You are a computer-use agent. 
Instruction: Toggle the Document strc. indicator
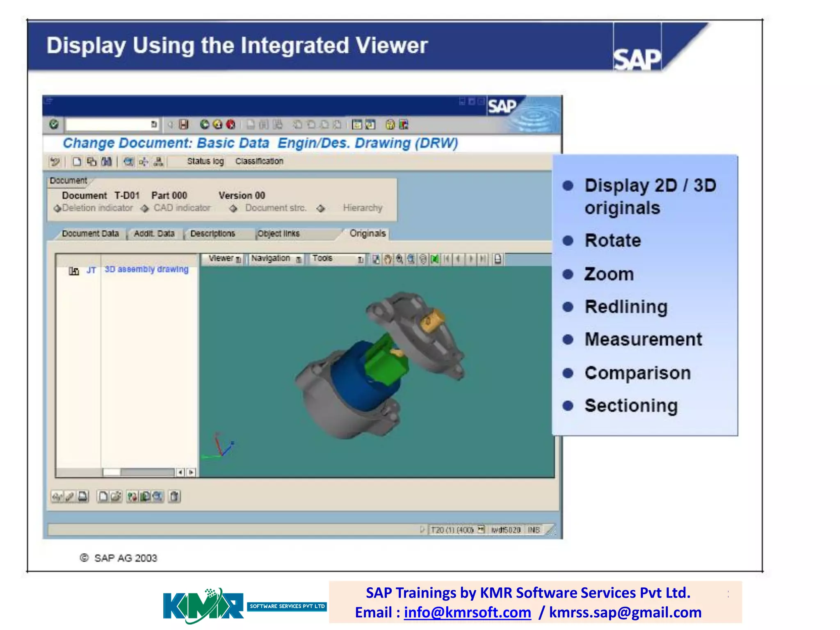coord(233,208)
